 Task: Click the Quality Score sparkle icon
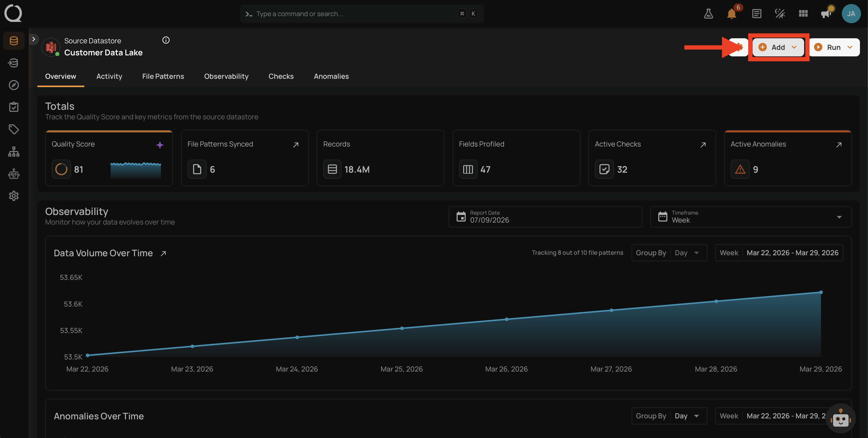(160, 145)
